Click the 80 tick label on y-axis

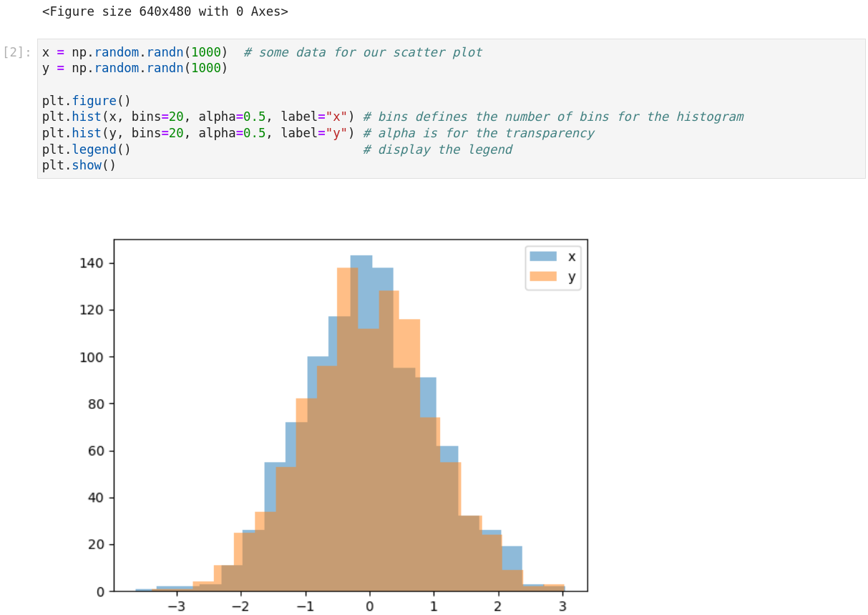[94, 404]
